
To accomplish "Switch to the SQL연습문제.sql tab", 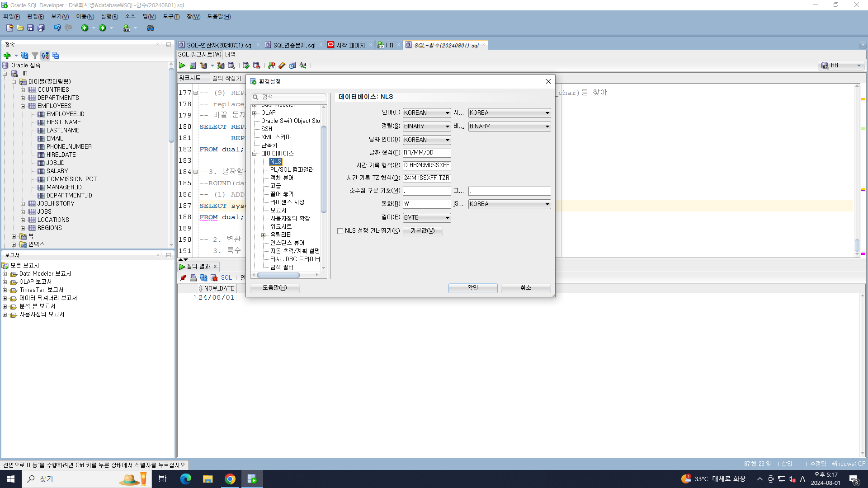I will pos(294,45).
